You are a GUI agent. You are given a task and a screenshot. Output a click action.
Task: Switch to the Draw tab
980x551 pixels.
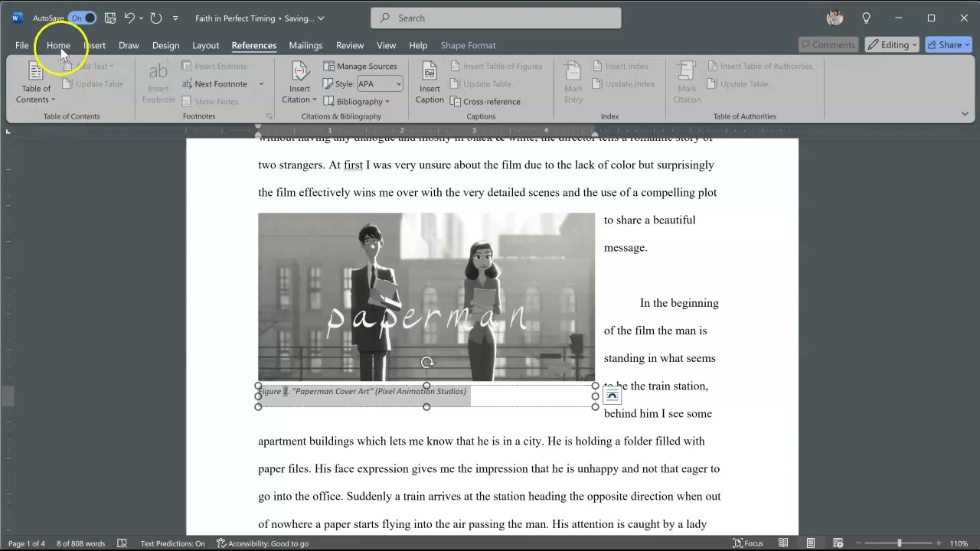pyautogui.click(x=129, y=45)
